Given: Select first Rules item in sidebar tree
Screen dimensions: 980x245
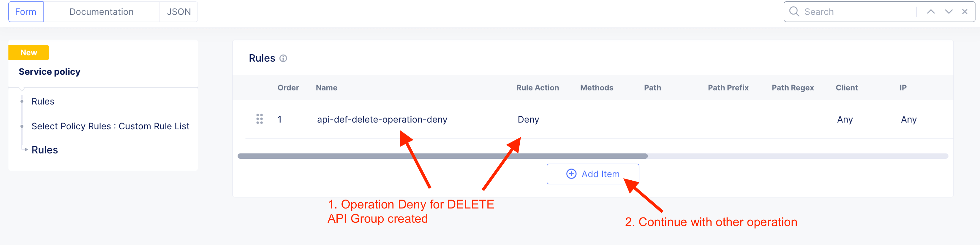Looking at the screenshot, I should coord(42,101).
